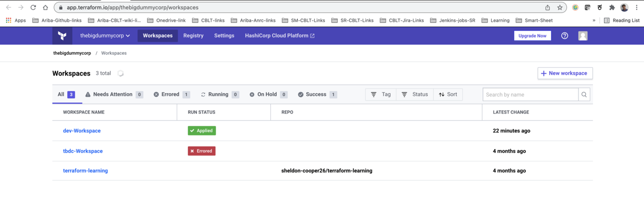644x222 pixels.
Task: Select the On Hold filter tab
Action: click(268, 94)
